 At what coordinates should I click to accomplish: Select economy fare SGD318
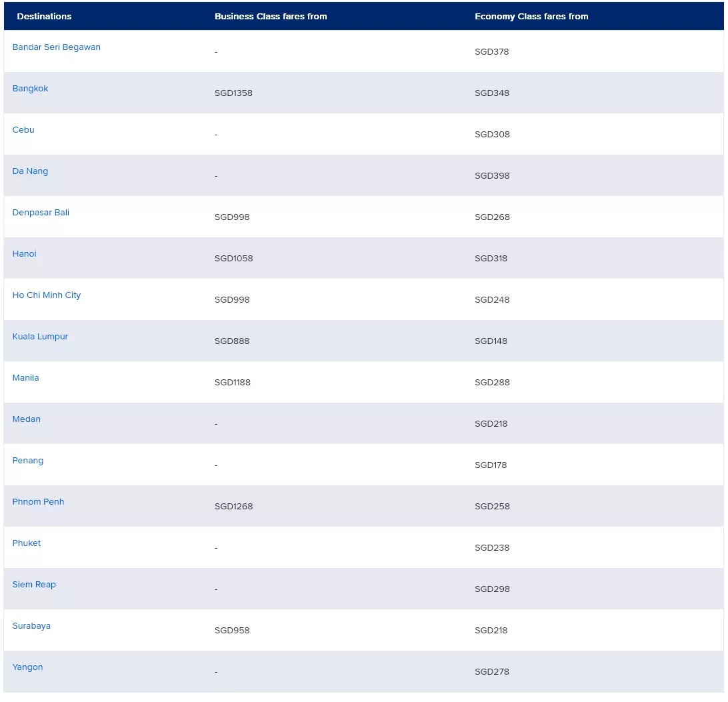[x=491, y=258]
